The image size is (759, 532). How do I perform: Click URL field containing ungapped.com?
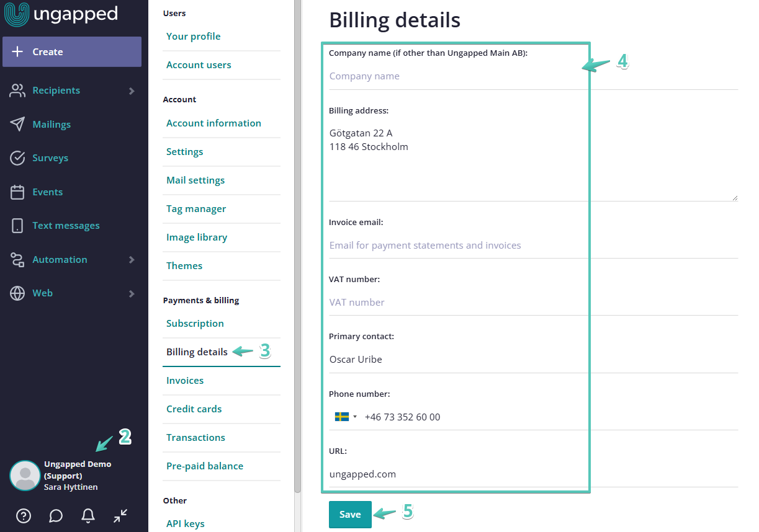[x=533, y=474]
